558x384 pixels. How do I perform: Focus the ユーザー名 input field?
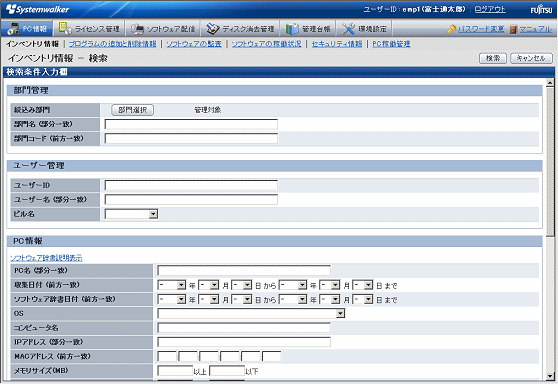(x=191, y=199)
